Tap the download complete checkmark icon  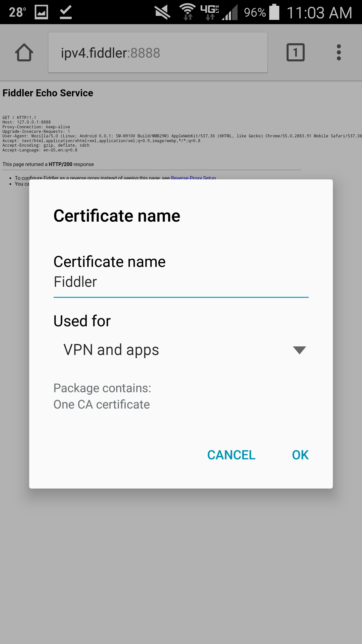click(66, 12)
